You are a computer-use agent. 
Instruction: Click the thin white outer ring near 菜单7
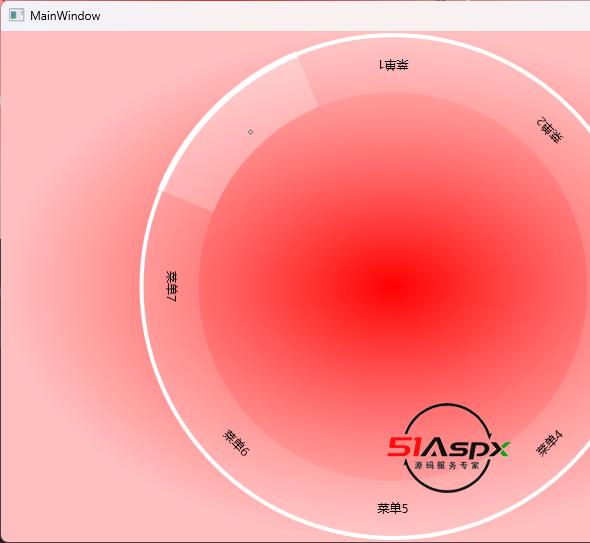click(143, 286)
